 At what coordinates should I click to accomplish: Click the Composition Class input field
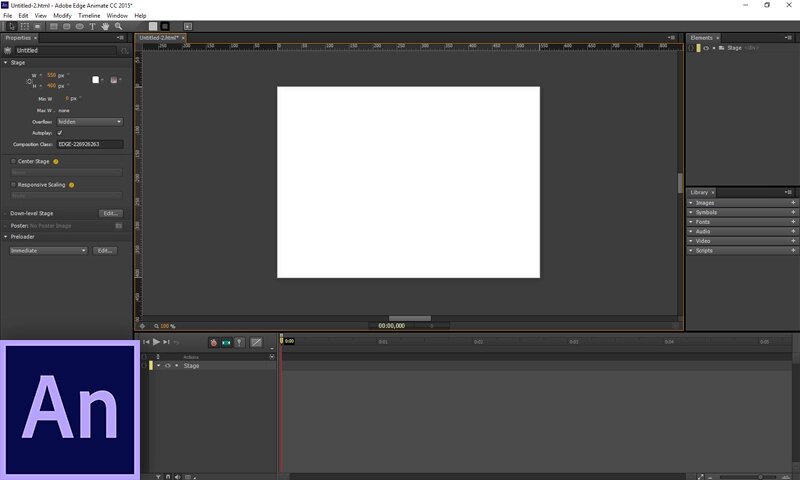pos(90,144)
